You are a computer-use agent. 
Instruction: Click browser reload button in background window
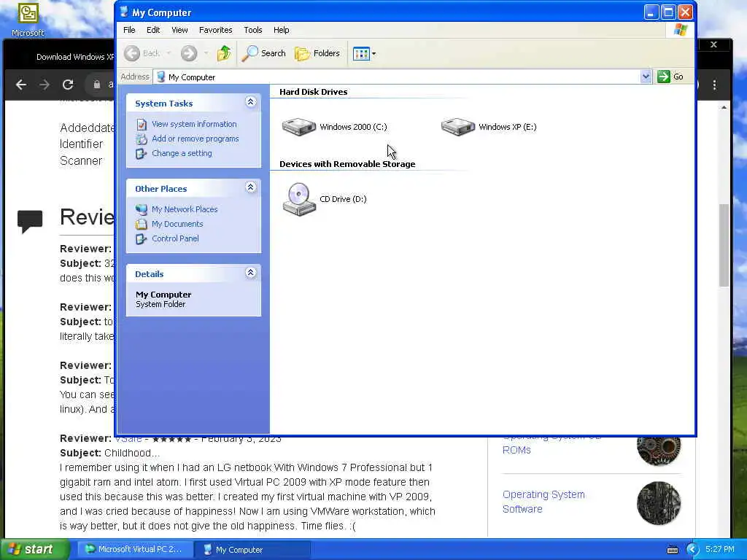[x=68, y=85]
